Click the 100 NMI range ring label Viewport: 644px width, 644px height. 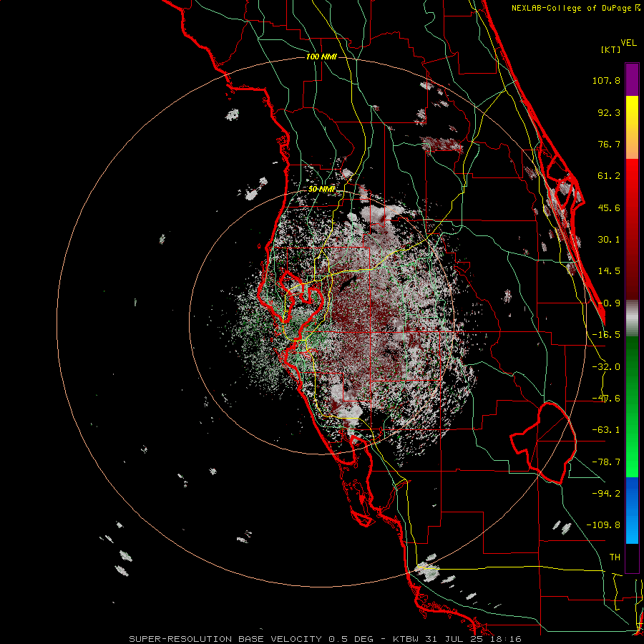coord(321,57)
